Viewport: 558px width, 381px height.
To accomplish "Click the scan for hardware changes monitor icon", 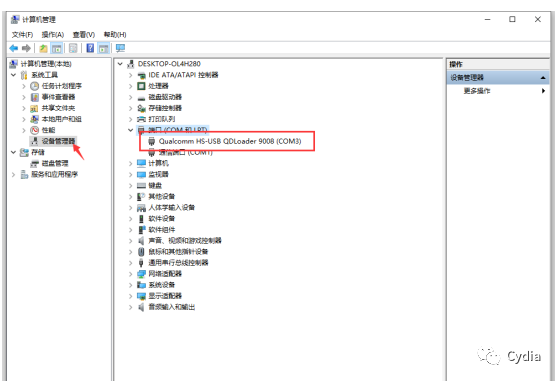I will click(120, 48).
